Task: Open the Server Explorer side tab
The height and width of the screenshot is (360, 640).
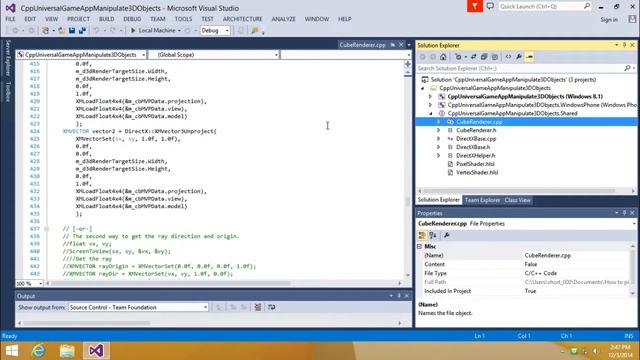Action: (x=7, y=58)
